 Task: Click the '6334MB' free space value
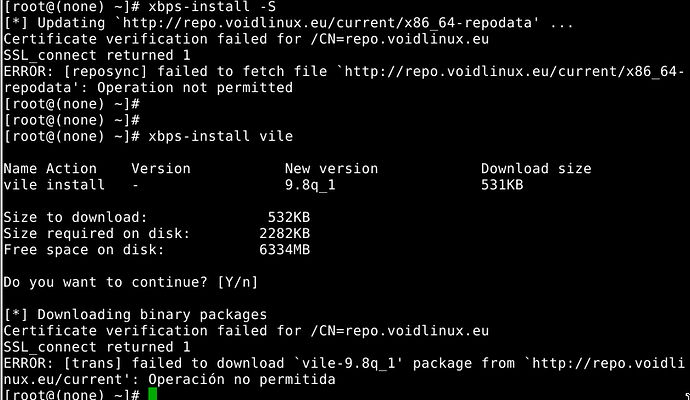(x=285, y=250)
